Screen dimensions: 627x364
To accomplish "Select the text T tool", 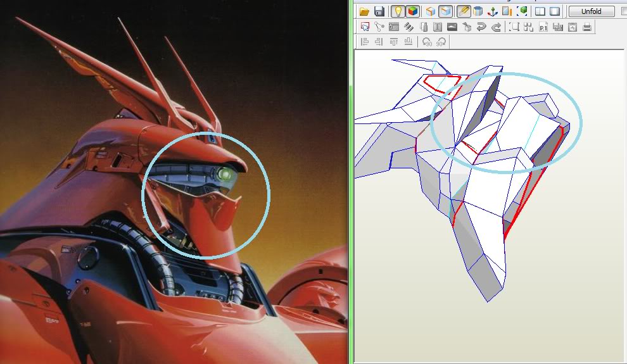I will coord(438,27).
